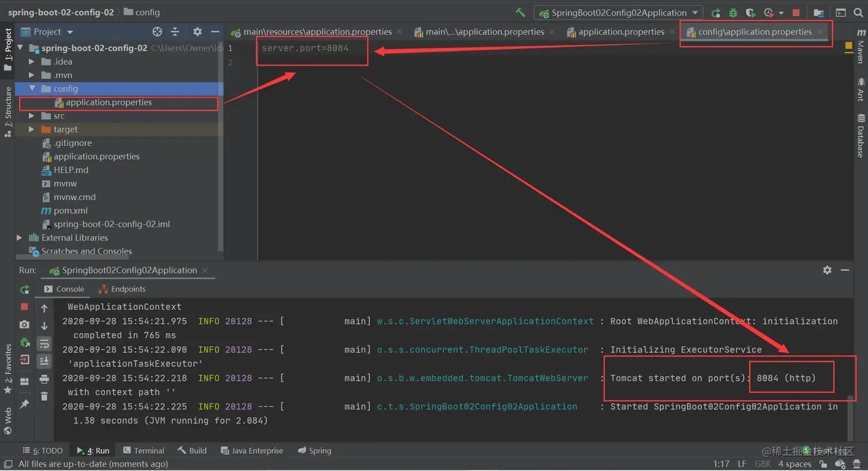Open the Favorites side tab
Screen dimensions: 868x471
click(8, 368)
